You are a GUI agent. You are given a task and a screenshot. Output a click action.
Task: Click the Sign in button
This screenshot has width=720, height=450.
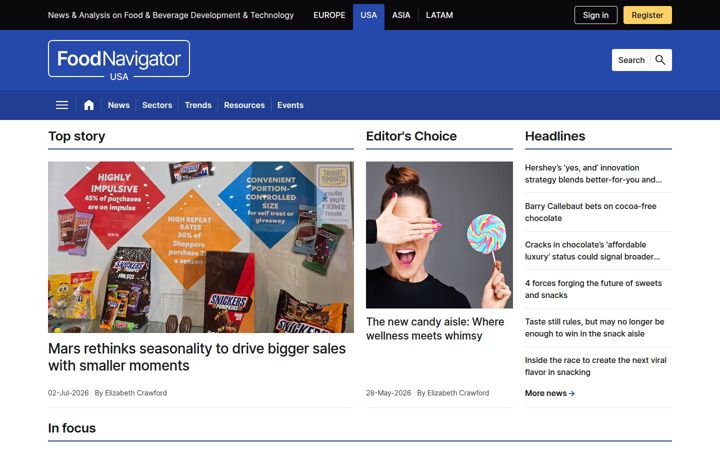tap(596, 15)
